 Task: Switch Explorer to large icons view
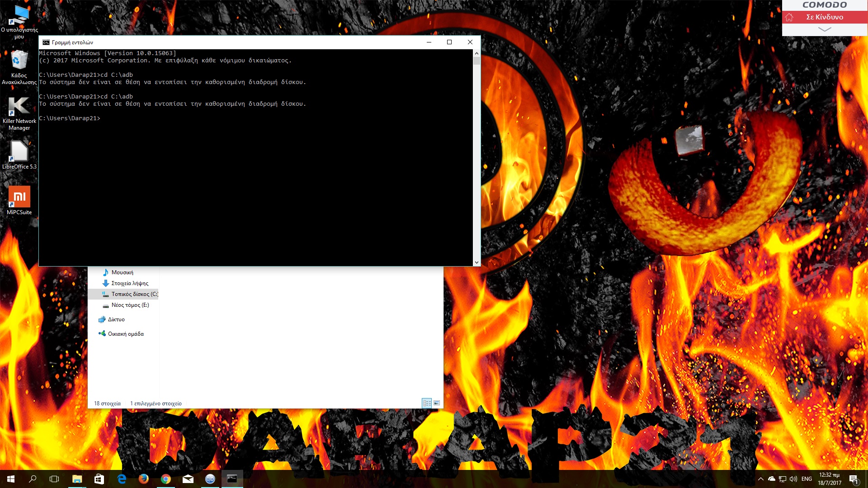point(437,403)
